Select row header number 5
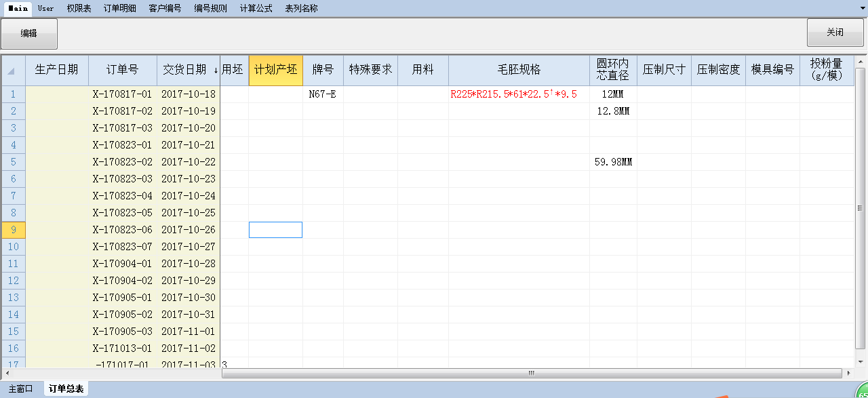This screenshot has width=868, height=398. coord(14,162)
